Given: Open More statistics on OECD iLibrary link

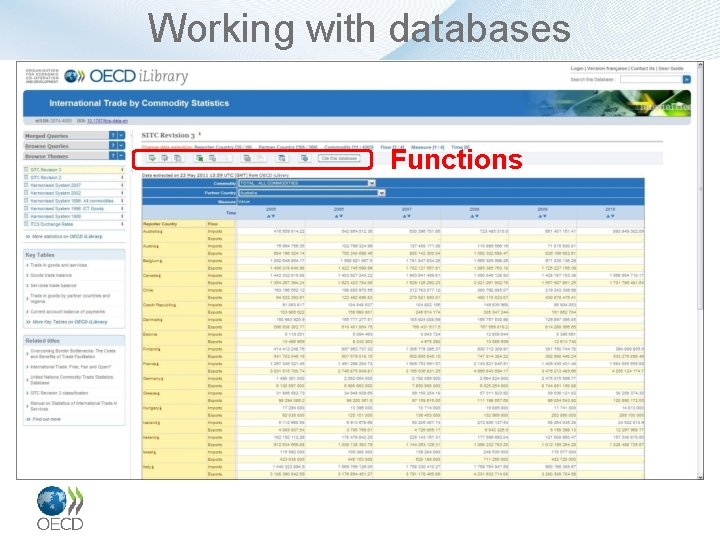Looking at the screenshot, I should point(67,236).
